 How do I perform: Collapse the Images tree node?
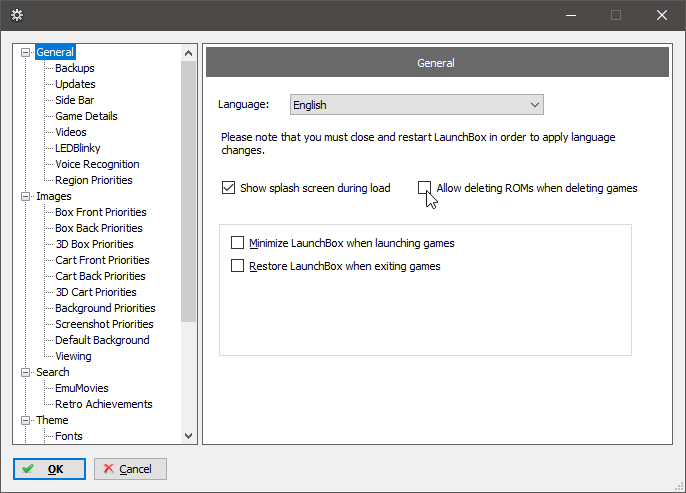pyautogui.click(x=25, y=196)
